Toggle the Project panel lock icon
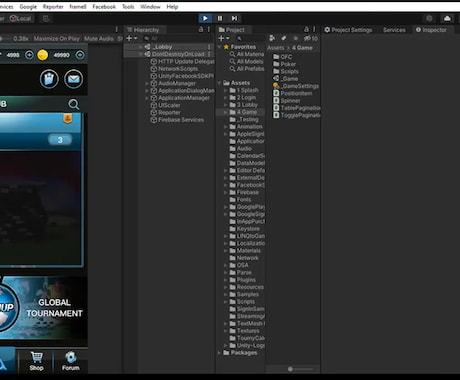 pyautogui.click(x=306, y=30)
